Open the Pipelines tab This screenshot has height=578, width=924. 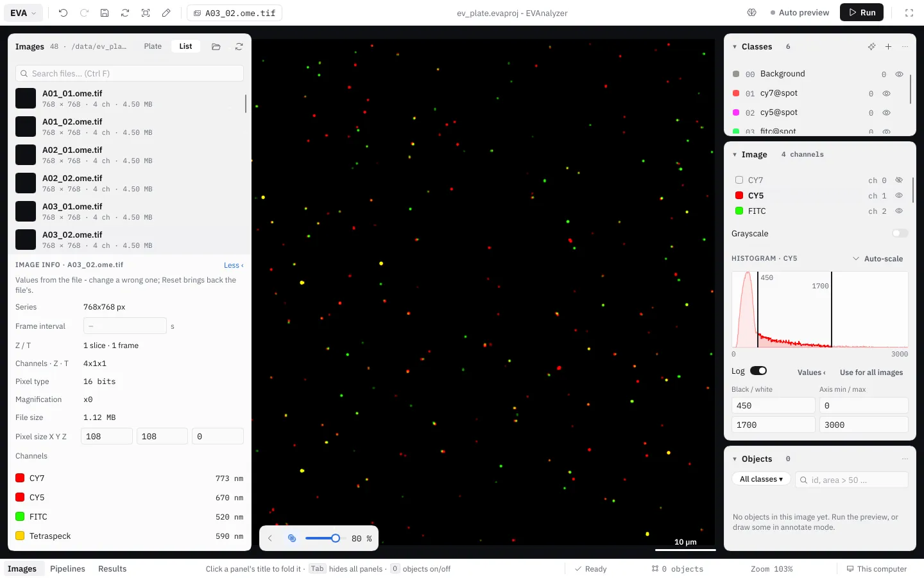67,569
